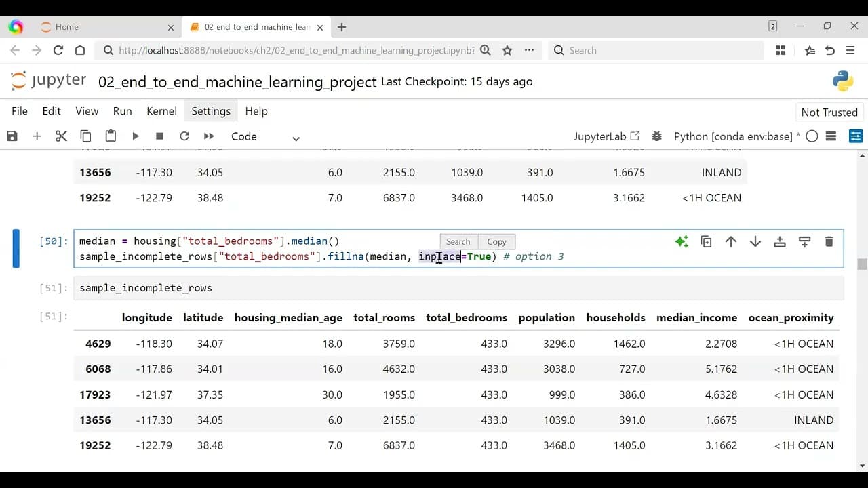Click the AI sparkle icon in cell 50
868x488 pixels.
(x=682, y=241)
